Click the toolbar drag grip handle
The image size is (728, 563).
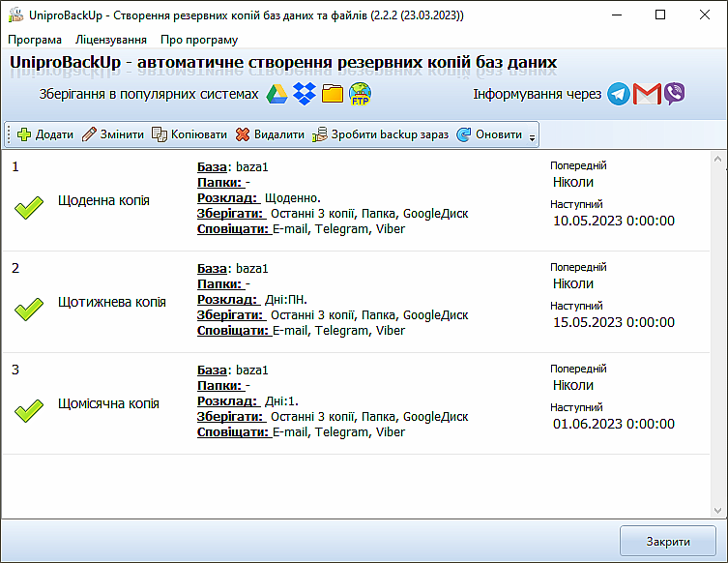point(9,134)
